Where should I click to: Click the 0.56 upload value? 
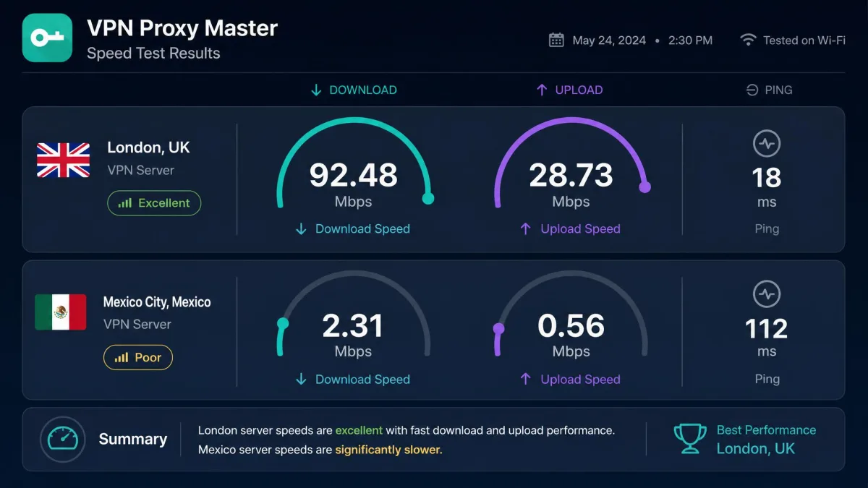point(571,326)
